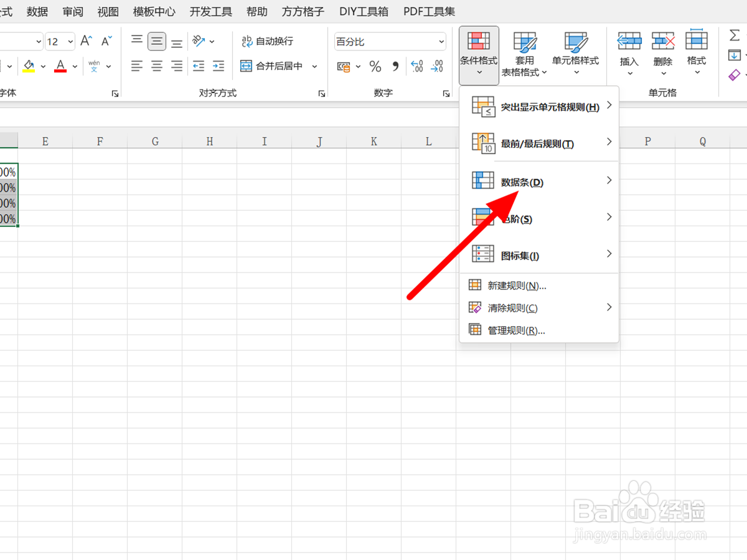Toggle middle vertical alignment
The width and height of the screenshot is (747, 560).
tap(157, 41)
